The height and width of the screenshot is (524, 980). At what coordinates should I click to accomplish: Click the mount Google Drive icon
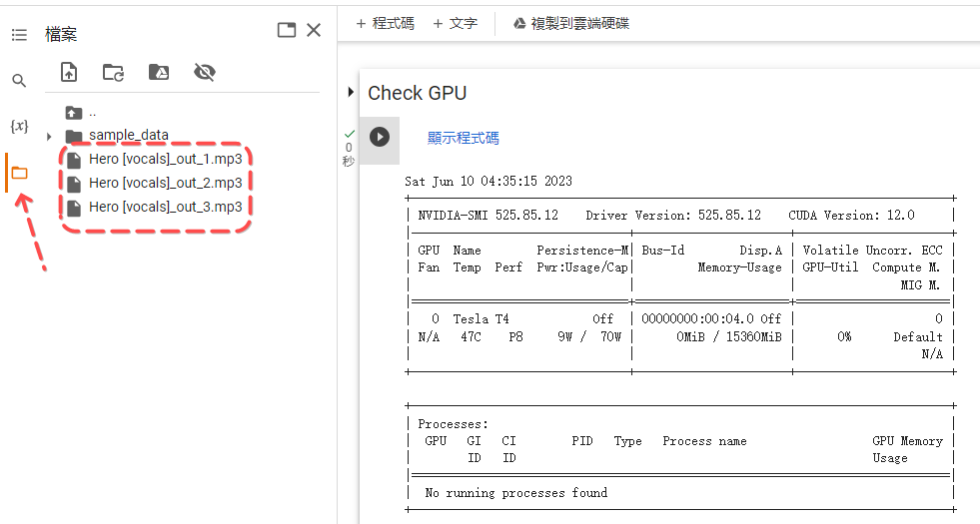tap(158, 72)
